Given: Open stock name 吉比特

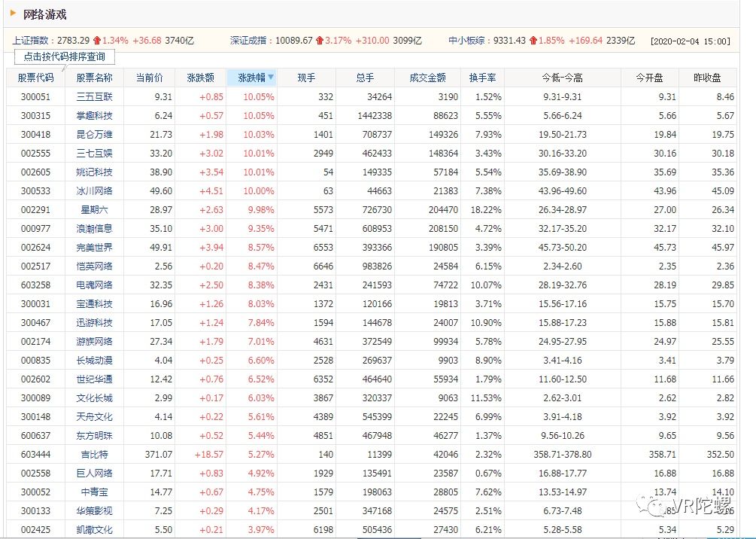Looking at the screenshot, I should [95, 454].
